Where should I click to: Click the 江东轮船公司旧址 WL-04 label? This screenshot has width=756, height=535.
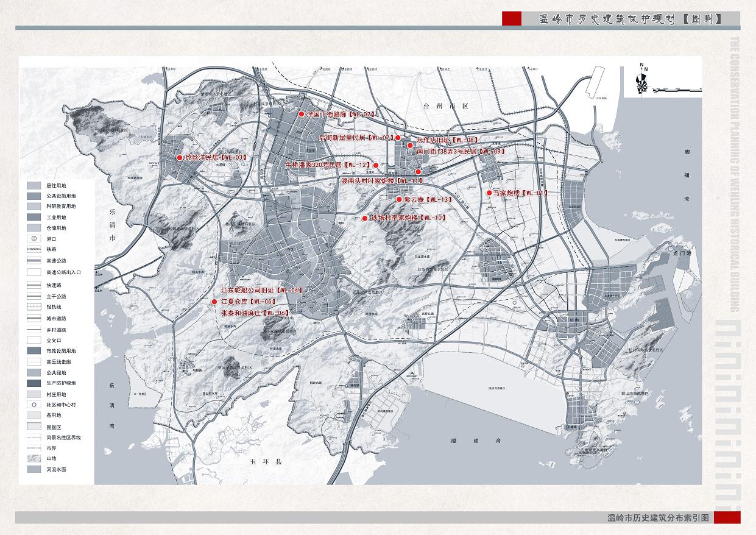tap(261, 290)
